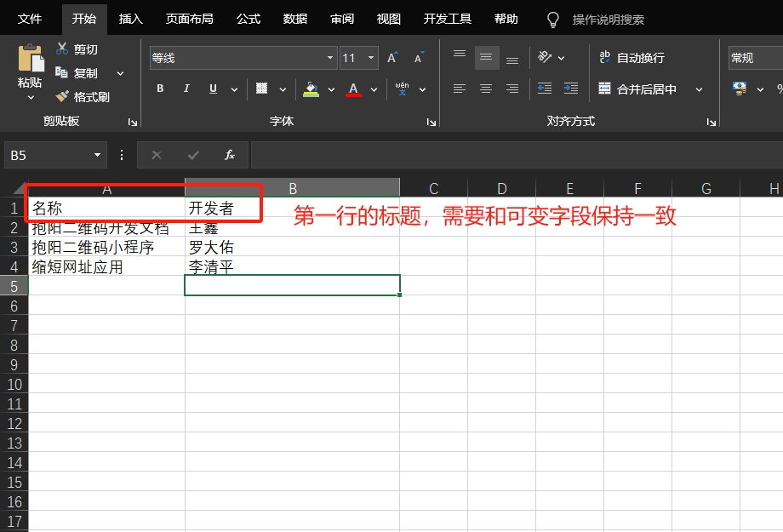Open the 公式 (Formulas) ribbon tab
Viewport: 783px width, 532px height.
point(249,19)
